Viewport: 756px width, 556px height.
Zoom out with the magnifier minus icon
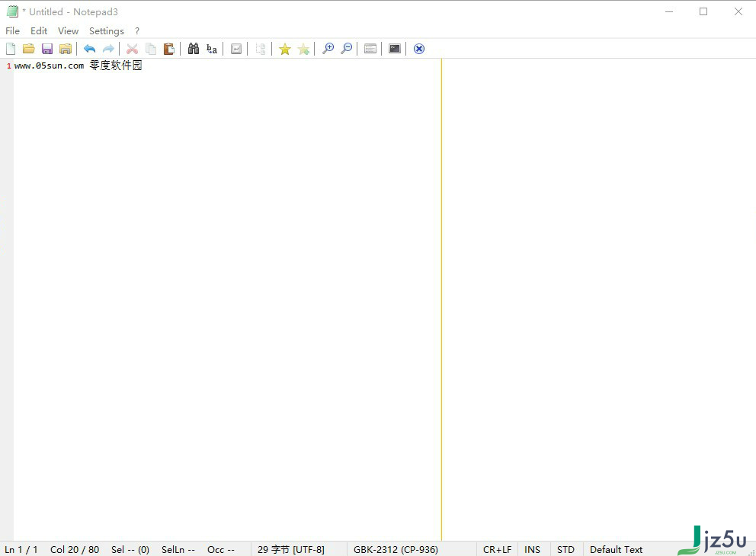point(346,49)
